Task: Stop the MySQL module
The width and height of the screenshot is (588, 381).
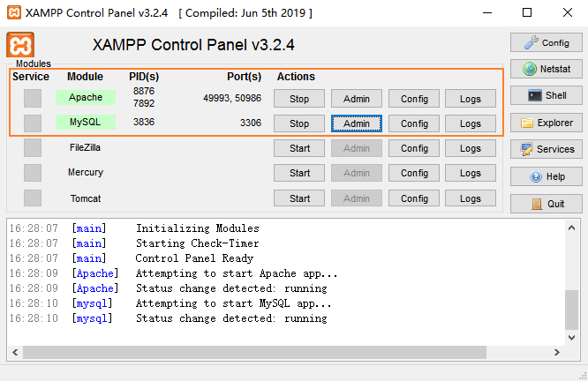Action: [299, 123]
